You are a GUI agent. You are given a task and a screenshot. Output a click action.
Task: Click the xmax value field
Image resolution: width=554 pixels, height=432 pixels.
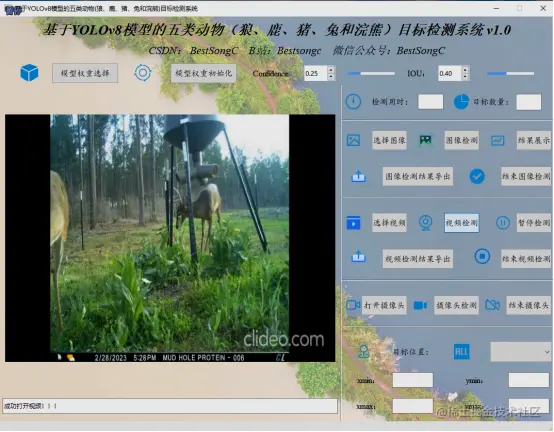pyautogui.click(x=412, y=406)
